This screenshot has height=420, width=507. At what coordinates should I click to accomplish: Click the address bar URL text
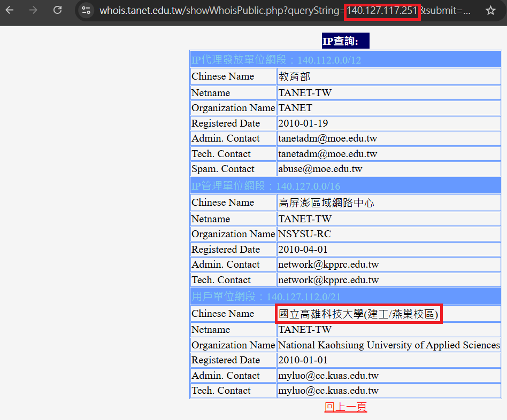tap(285, 11)
